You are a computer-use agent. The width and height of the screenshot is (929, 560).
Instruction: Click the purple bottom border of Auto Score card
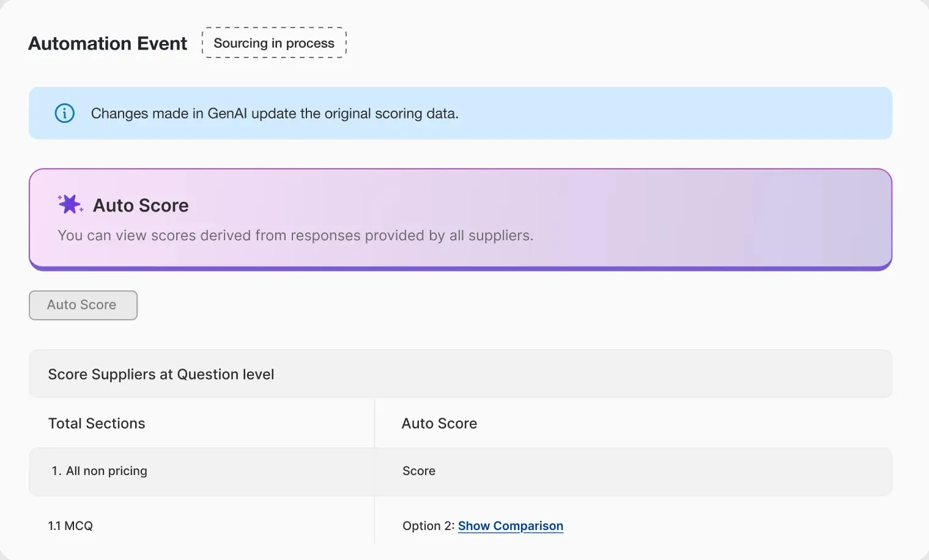tap(461, 268)
